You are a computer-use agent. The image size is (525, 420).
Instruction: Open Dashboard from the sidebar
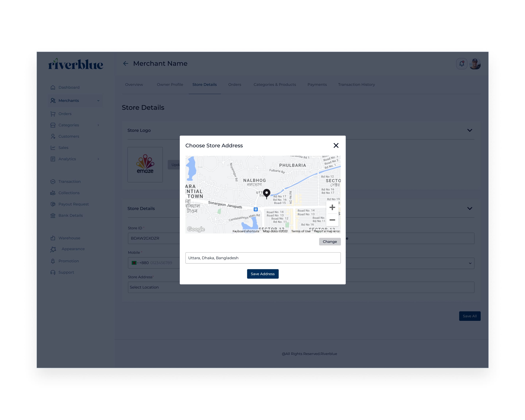(69, 87)
